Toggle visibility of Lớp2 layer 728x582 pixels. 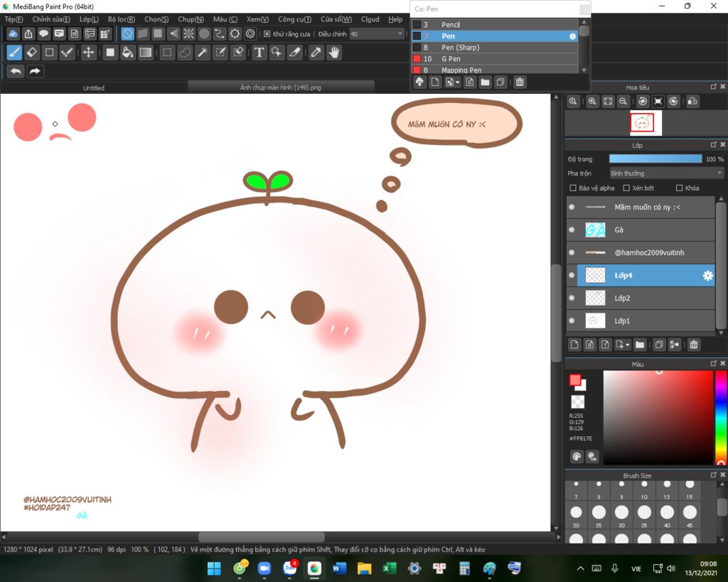tap(572, 298)
